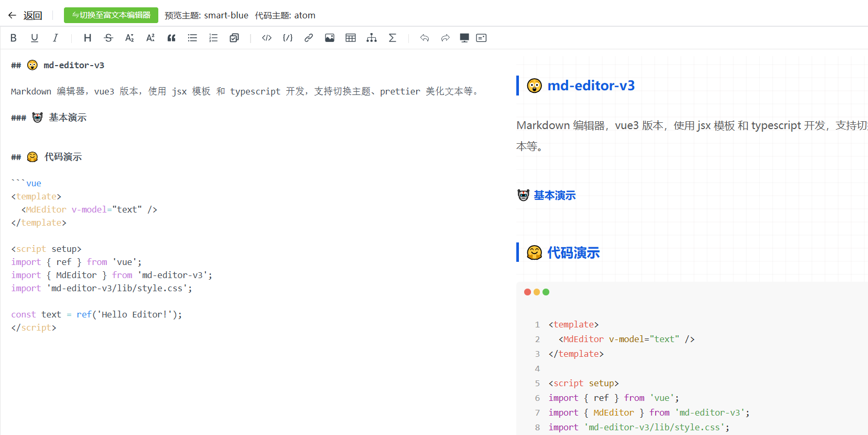Redo the last edit
The image size is (868, 435).
446,38
